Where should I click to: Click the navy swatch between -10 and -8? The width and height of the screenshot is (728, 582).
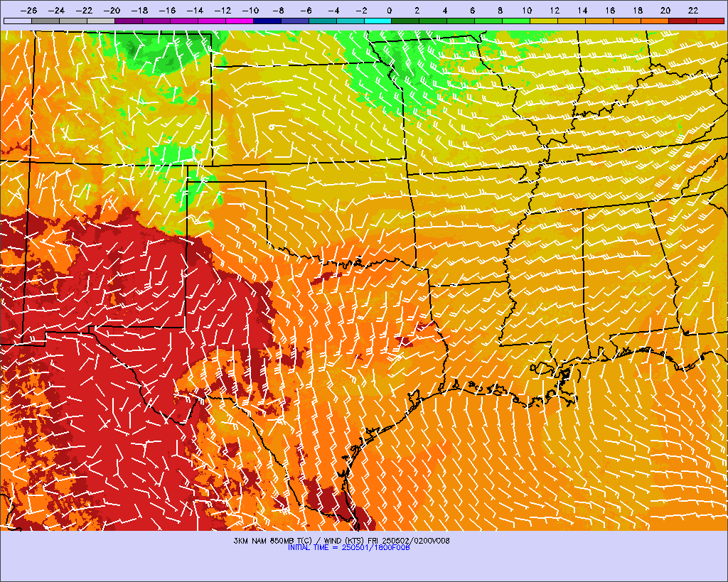tap(267, 21)
